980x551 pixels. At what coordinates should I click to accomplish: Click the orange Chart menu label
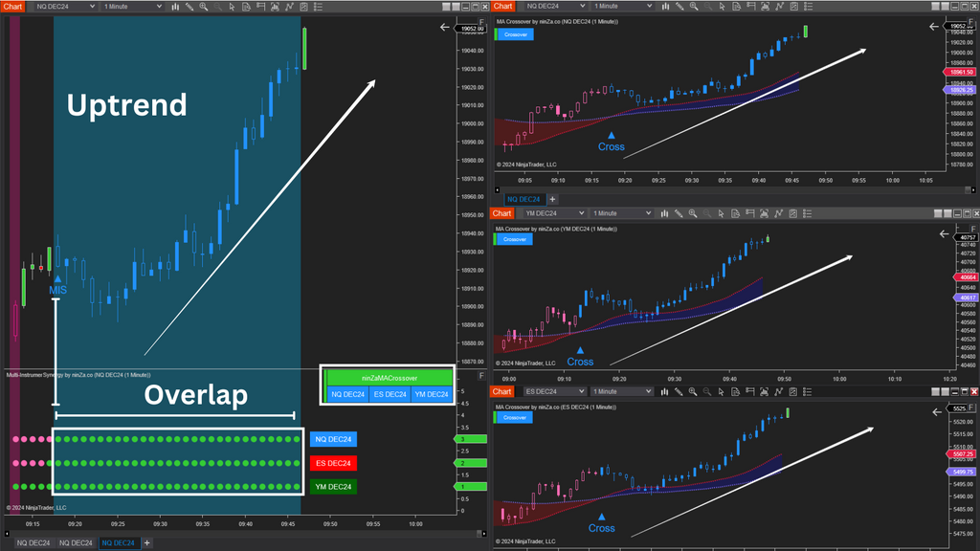(13, 6)
